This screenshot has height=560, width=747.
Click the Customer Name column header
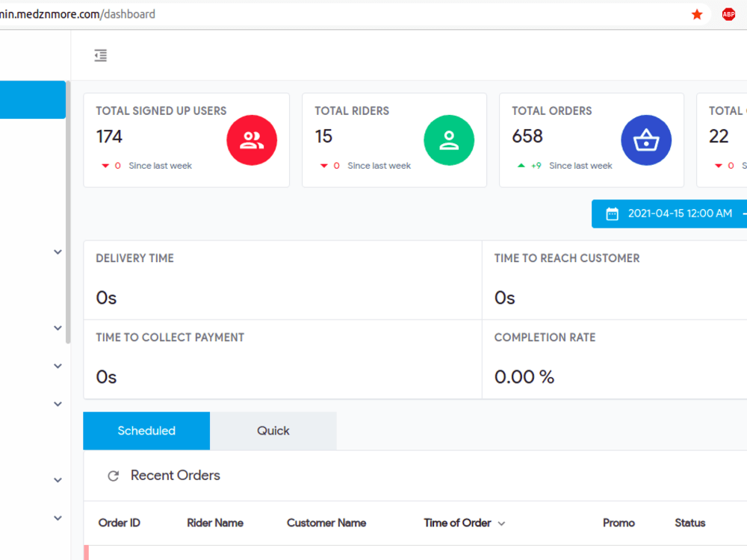(x=326, y=523)
